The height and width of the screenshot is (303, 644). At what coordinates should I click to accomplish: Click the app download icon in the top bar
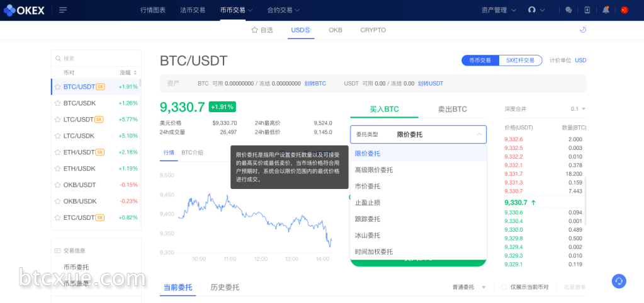[587, 10]
